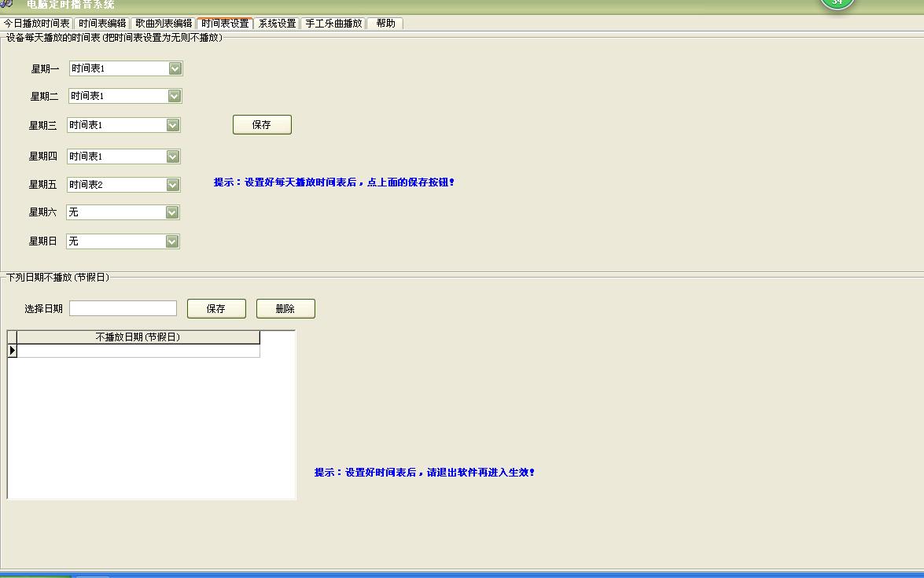The height and width of the screenshot is (578, 924).
Task: Select the first row in the holiday table
Action: point(134,351)
